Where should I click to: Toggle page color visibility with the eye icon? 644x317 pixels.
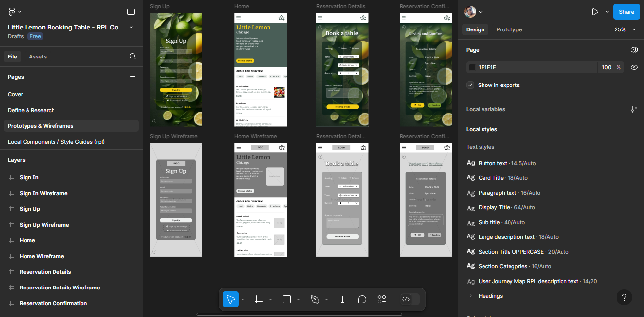point(634,67)
